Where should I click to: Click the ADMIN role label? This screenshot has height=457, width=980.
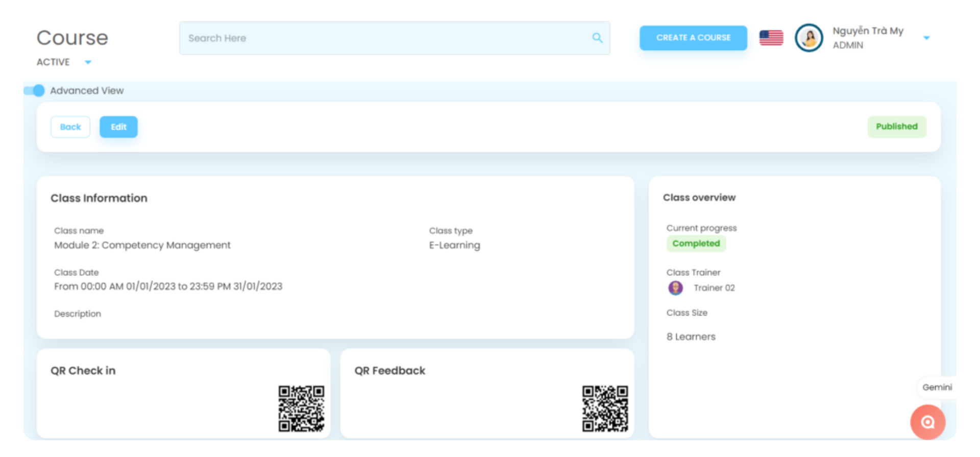pos(848,45)
